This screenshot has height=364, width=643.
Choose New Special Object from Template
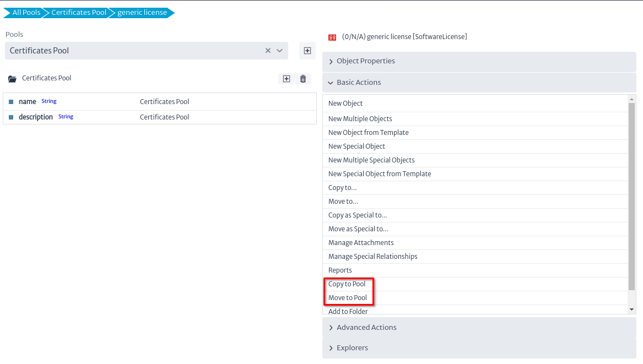click(x=476, y=174)
